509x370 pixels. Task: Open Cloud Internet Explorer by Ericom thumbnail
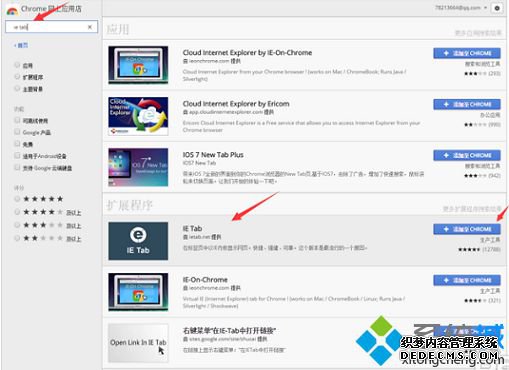138,116
